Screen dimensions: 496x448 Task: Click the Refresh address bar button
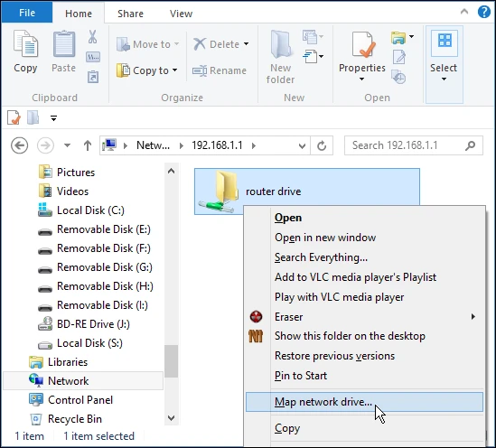[322, 145]
